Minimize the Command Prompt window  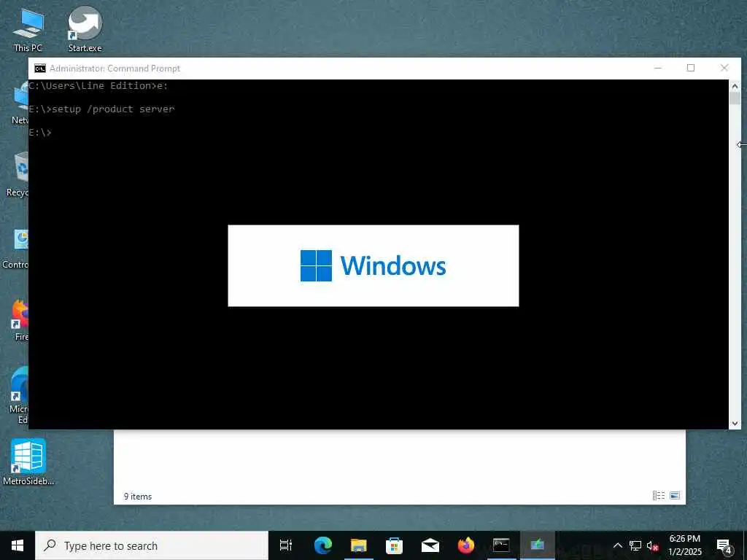[x=658, y=68]
